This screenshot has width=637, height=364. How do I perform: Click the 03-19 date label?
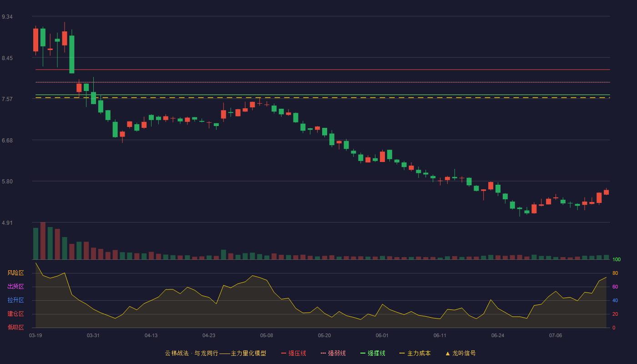(x=35, y=335)
